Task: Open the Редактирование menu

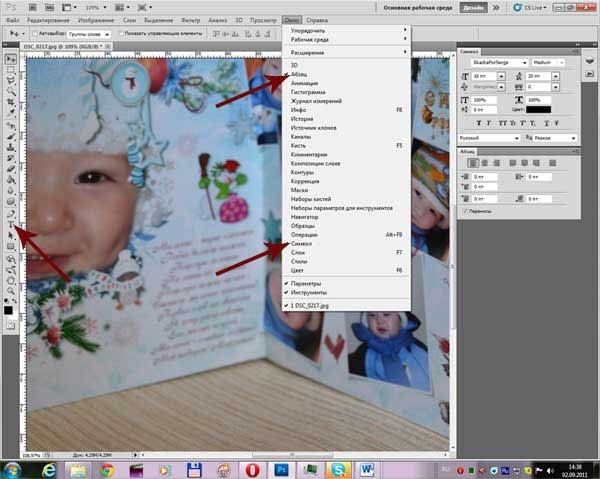Action: click(48, 20)
